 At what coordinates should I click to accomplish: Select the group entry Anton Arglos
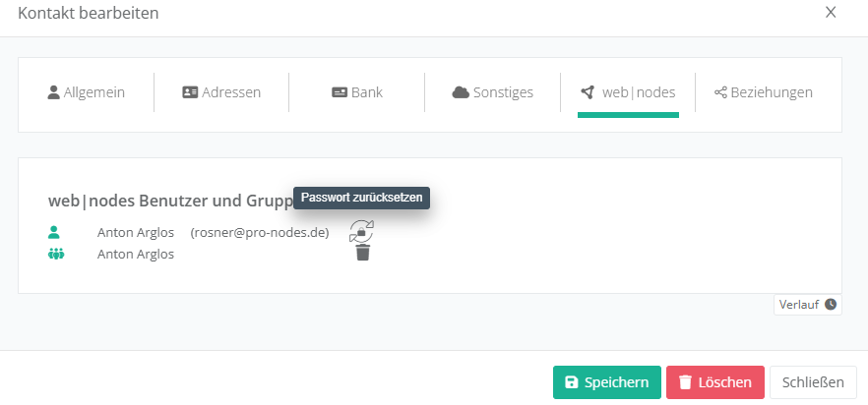(x=136, y=254)
